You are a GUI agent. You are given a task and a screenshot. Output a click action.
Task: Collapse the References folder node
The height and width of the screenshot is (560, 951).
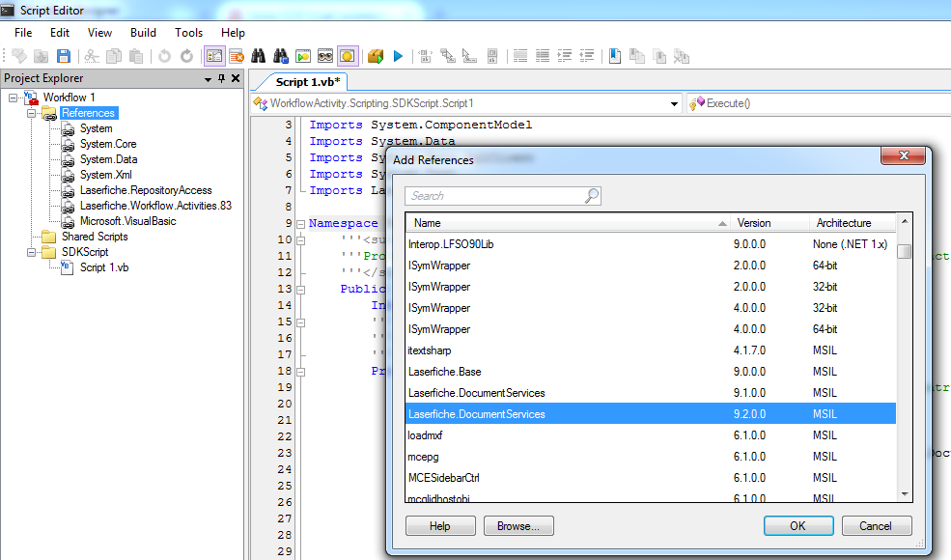pyautogui.click(x=31, y=114)
